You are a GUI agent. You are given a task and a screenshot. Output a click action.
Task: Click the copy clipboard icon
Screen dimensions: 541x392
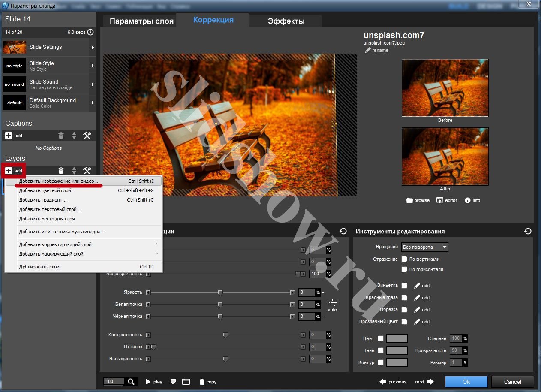pos(202,382)
